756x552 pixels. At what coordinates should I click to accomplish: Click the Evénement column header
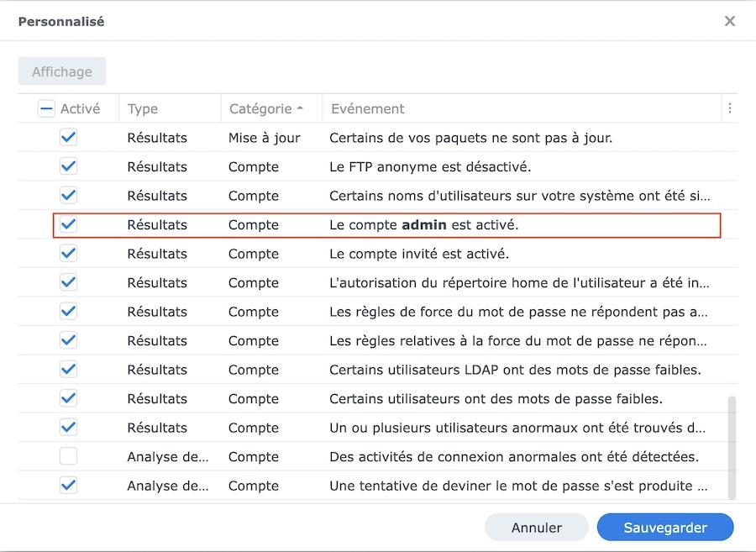pos(368,108)
